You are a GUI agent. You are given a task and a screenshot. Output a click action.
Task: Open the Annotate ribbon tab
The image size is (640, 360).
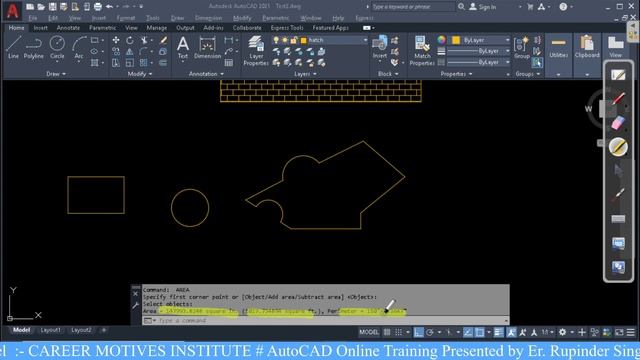(68, 28)
